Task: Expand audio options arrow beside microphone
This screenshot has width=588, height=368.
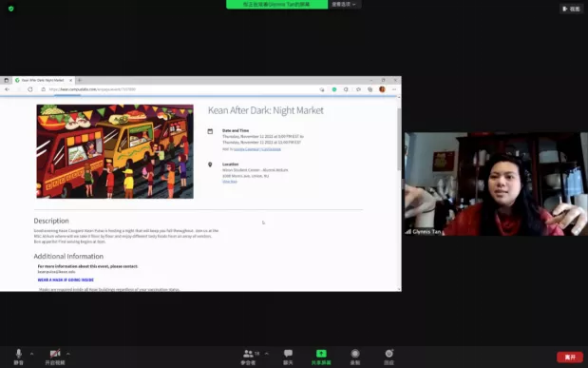Action: pyautogui.click(x=32, y=354)
